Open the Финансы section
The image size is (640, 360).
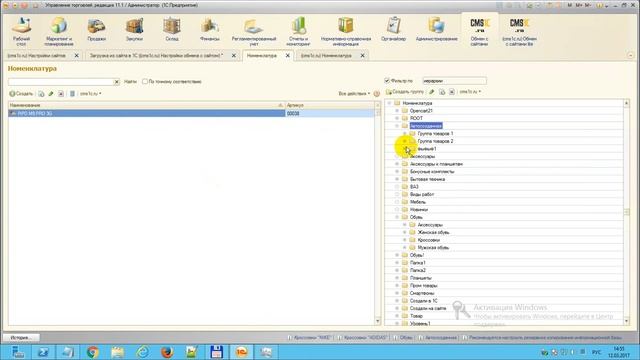[x=210, y=29]
